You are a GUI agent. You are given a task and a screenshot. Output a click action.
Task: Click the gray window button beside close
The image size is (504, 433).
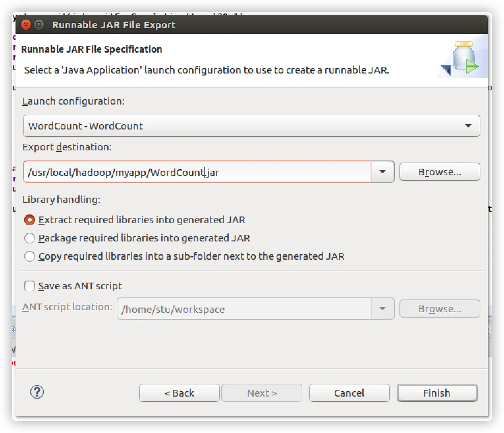pos(39,25)
